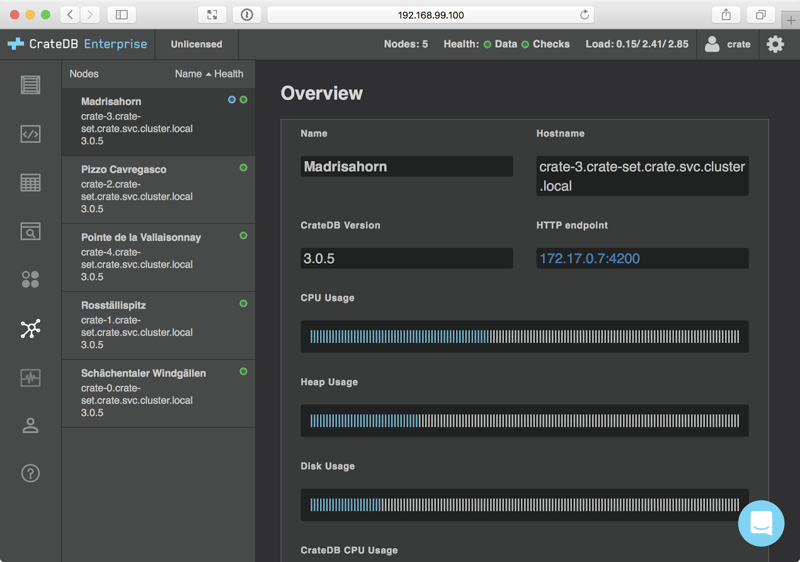Open the Tables sidebar icon
Image resolution: width=800 pixels, height=562 pixels.
pyautogui.click(x=30, y=183)
